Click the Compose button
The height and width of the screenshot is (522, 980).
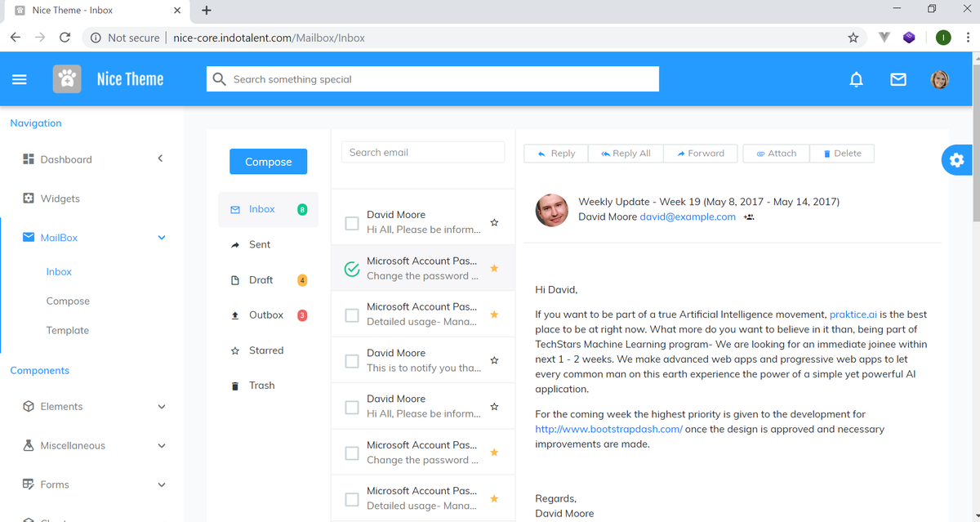click(268, 161)
